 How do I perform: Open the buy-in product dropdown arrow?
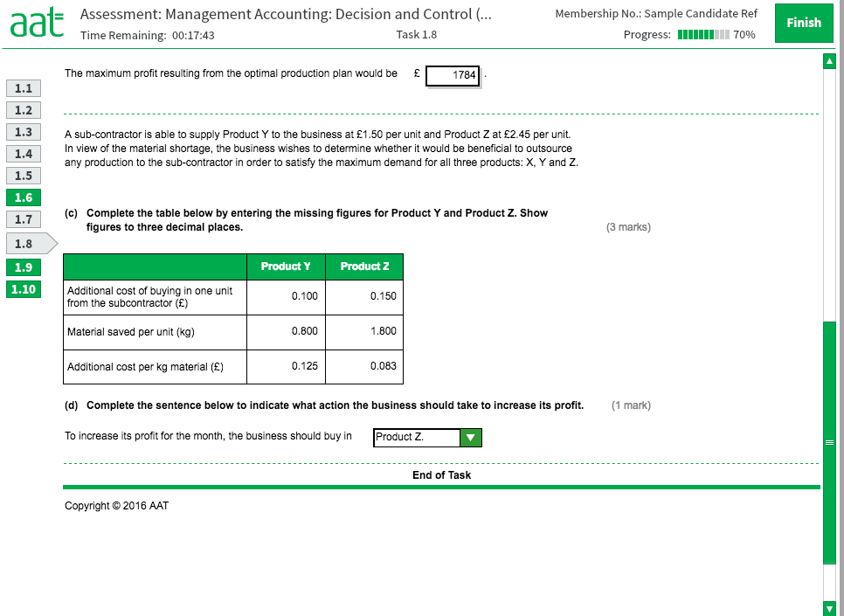pos(470,438)
